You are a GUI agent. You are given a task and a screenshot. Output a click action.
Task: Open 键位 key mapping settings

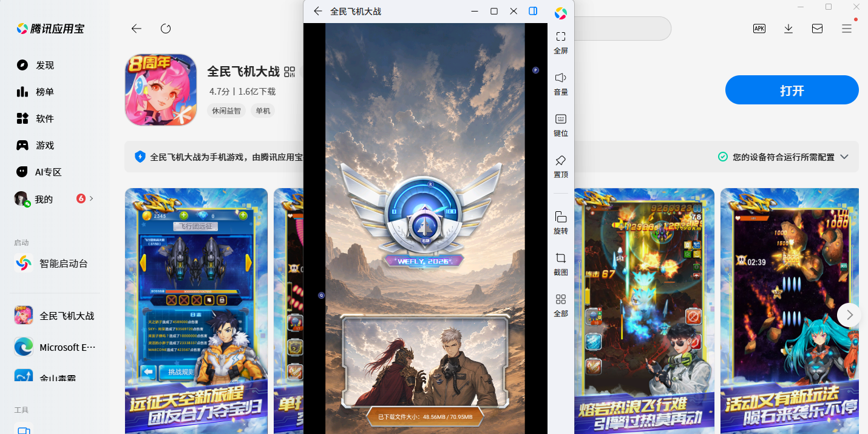tap(561, 125)
